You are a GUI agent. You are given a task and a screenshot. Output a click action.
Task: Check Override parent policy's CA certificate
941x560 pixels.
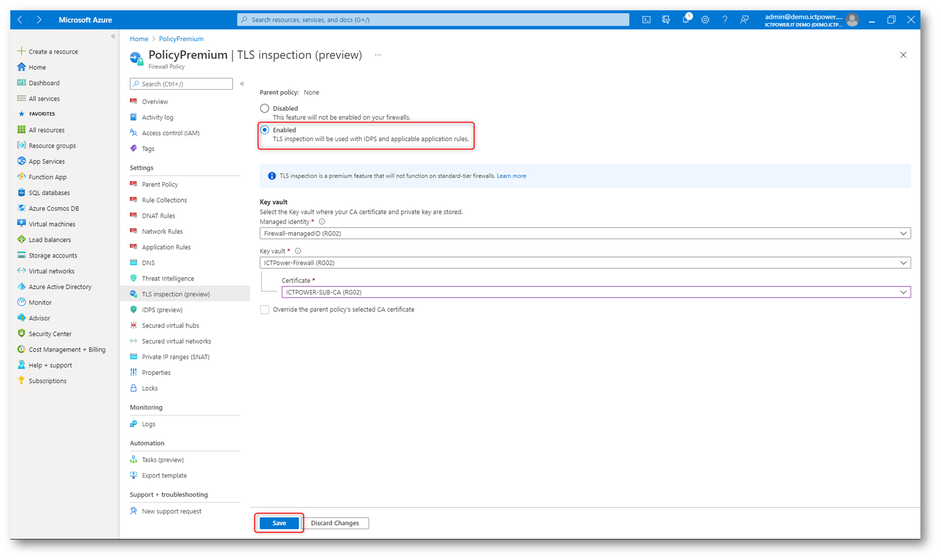click(265, 309)
